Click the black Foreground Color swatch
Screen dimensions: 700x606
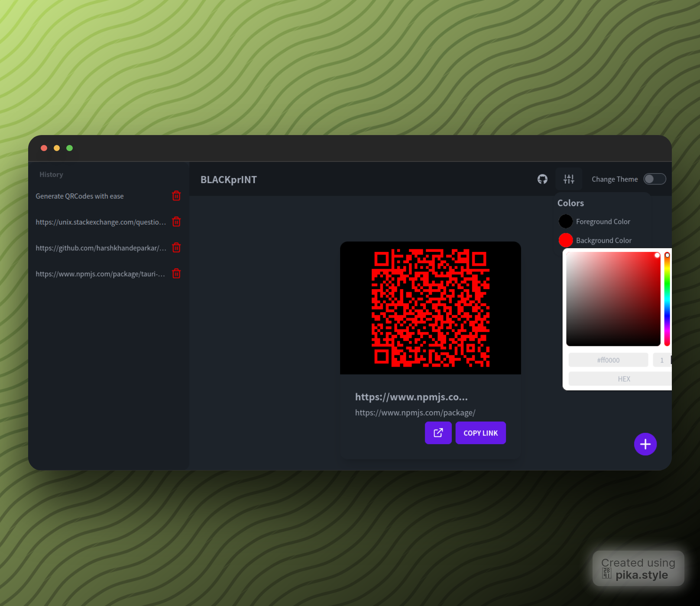(566, 221)
